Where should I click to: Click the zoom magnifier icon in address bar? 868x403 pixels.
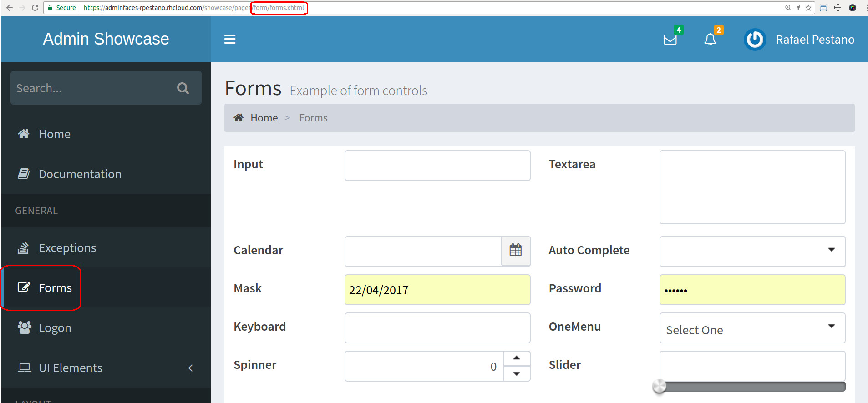click(788, 8)
